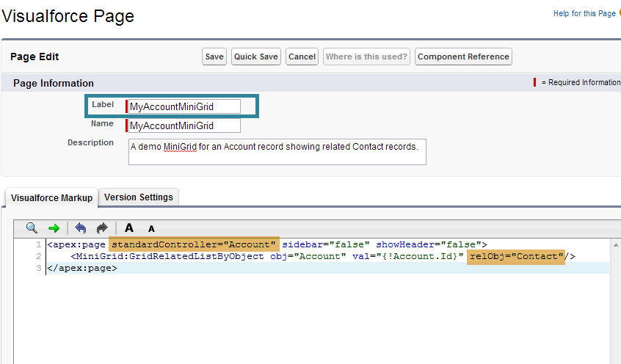Select the Visualforce Markup tab
The width and height of the screenshot is (621, 364).
51,198
